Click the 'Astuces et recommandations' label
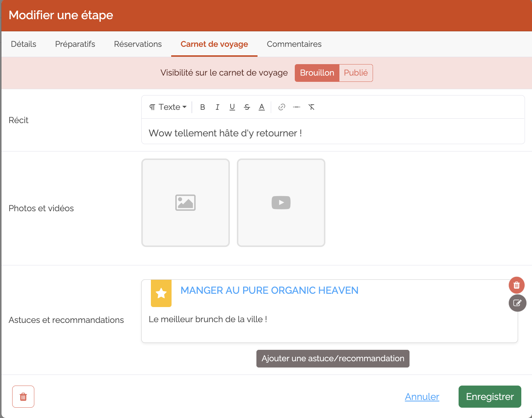 coord(66,320)
